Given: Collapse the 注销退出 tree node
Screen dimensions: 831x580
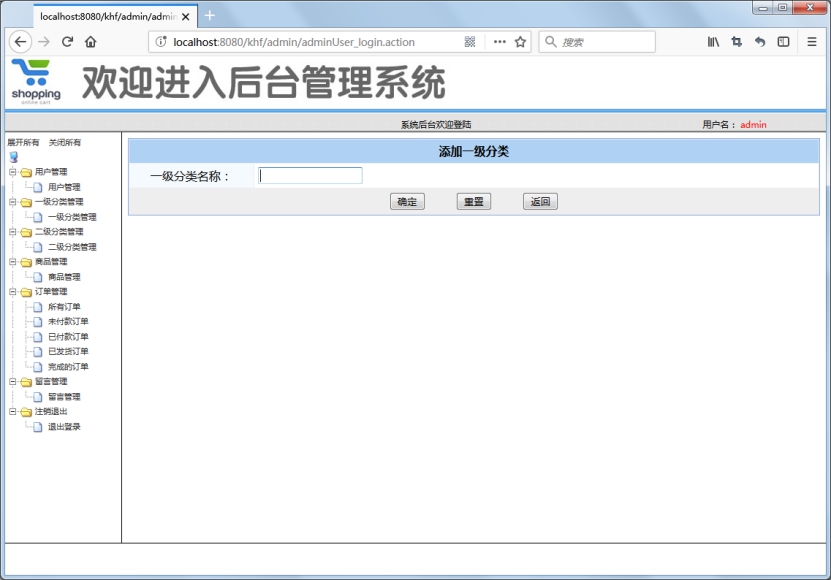Looking at the screenshot, I should pyautogui.click(x=13, y=411).
